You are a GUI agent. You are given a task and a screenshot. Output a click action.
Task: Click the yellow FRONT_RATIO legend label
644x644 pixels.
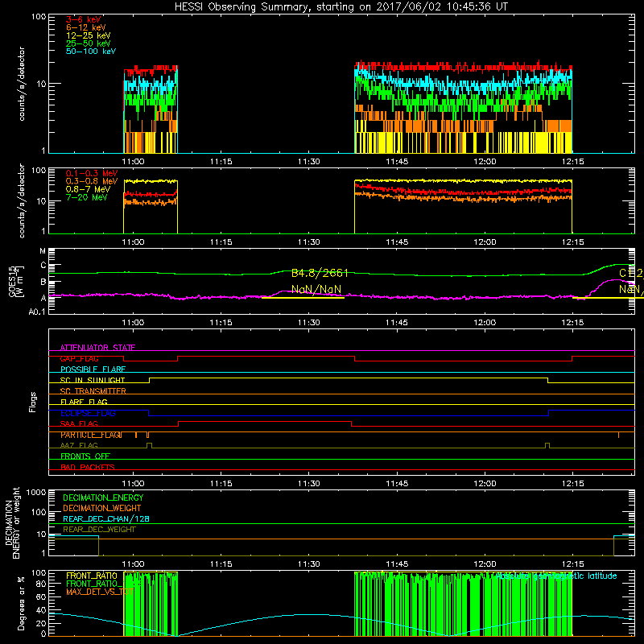pos(92,576)
